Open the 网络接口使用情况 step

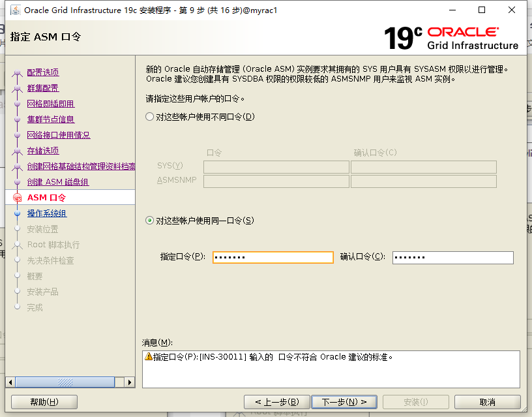[x=59, y=135]
